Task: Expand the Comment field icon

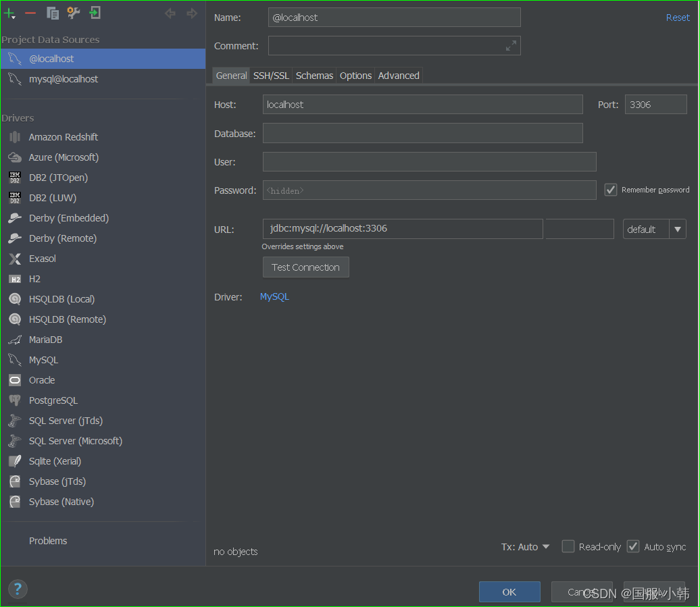Action: tap(511, 45)
